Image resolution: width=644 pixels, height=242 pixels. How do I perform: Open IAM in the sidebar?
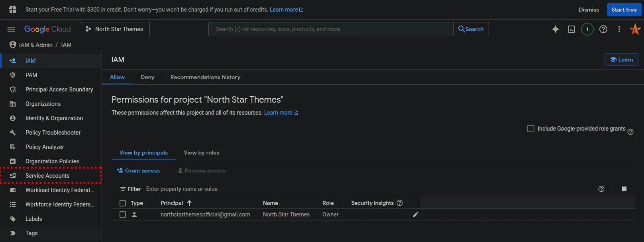point(51,61)
